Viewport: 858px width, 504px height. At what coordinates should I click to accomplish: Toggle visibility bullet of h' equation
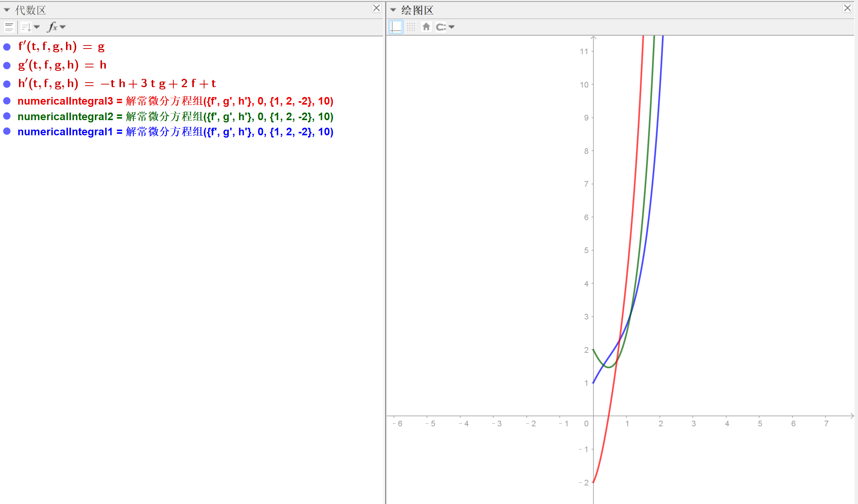(7, 84)
